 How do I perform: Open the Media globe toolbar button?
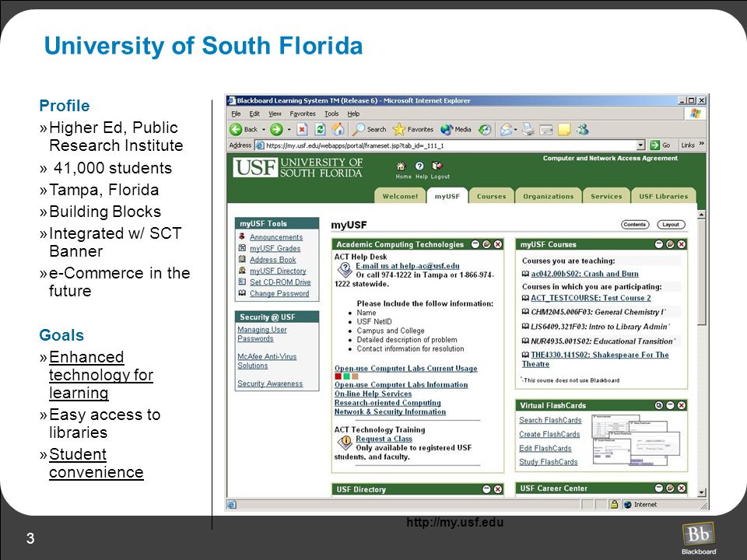click(x=456, y=129)
